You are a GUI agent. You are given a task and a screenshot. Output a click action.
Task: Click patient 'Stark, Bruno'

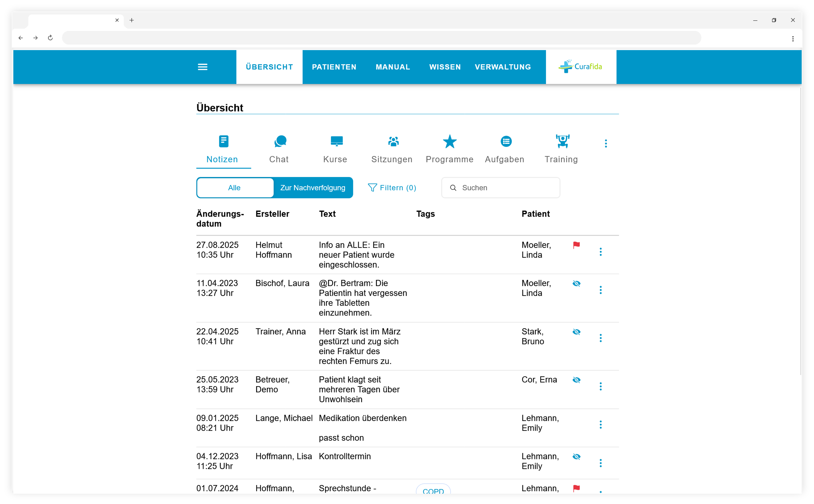[533, 337]
